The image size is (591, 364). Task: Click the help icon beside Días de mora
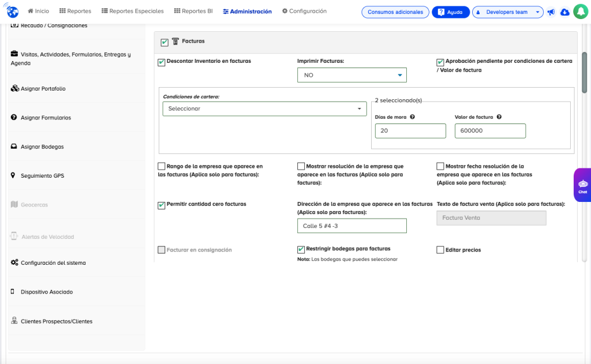[413, 117]
